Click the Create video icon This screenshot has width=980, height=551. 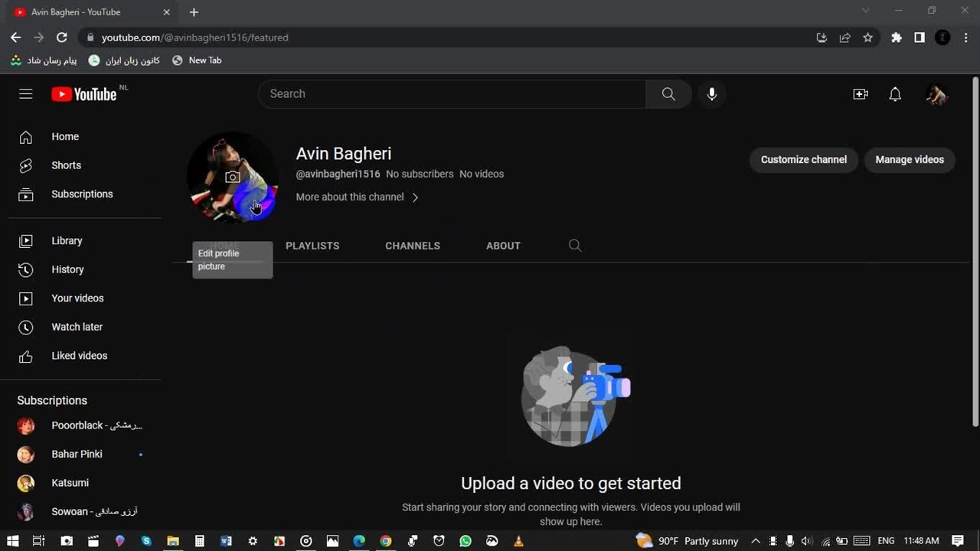coord(861,93)
